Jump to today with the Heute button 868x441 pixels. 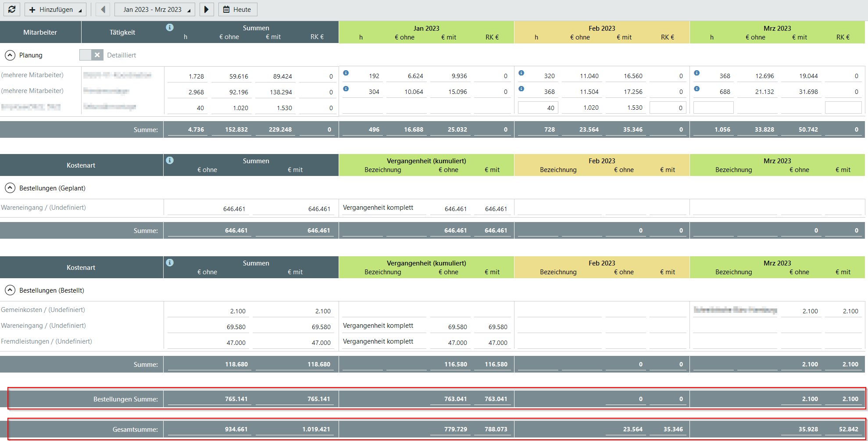tap(237, 9)
